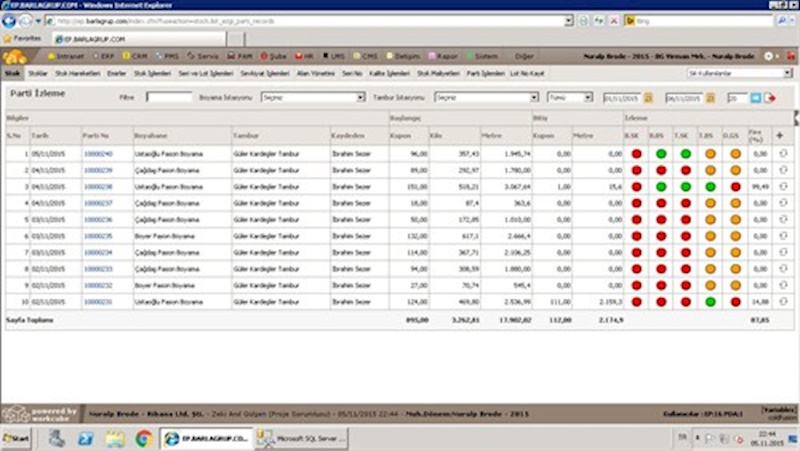Viewport: 800px width, 451px height.
Task: Click calendar icon beside start date 01/11/2015
Action: [x=648, y=98]
